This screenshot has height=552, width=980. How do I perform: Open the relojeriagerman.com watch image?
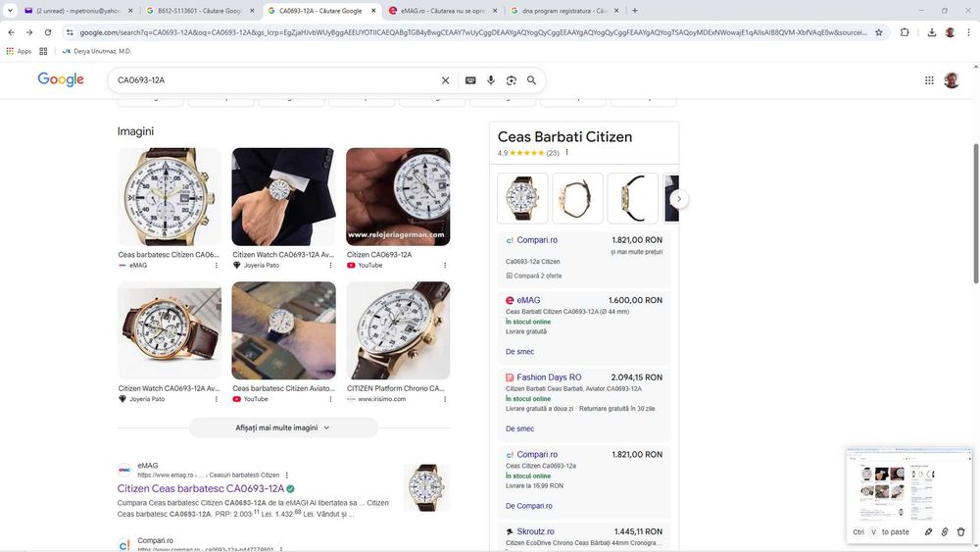(398, 197)
